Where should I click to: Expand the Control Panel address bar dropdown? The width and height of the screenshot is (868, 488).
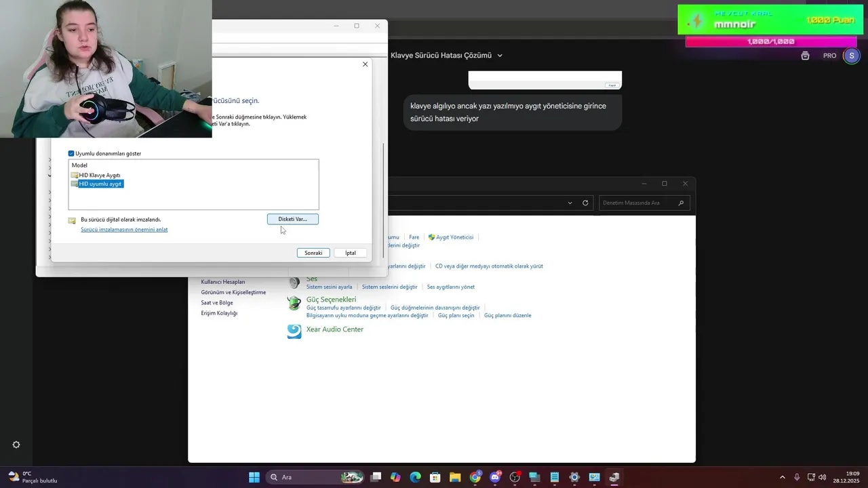point(570,203)
